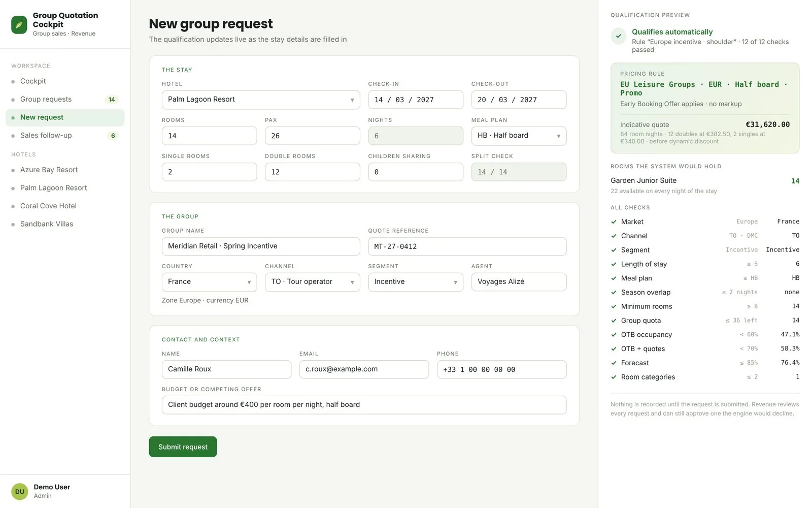Open Azure Bay Resort hotel
This screenshot has width=812, height=508.
point(65,170)
